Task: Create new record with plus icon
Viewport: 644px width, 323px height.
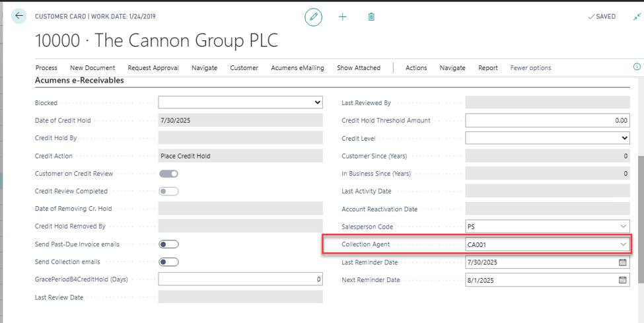Action: [x=342, y=17]
